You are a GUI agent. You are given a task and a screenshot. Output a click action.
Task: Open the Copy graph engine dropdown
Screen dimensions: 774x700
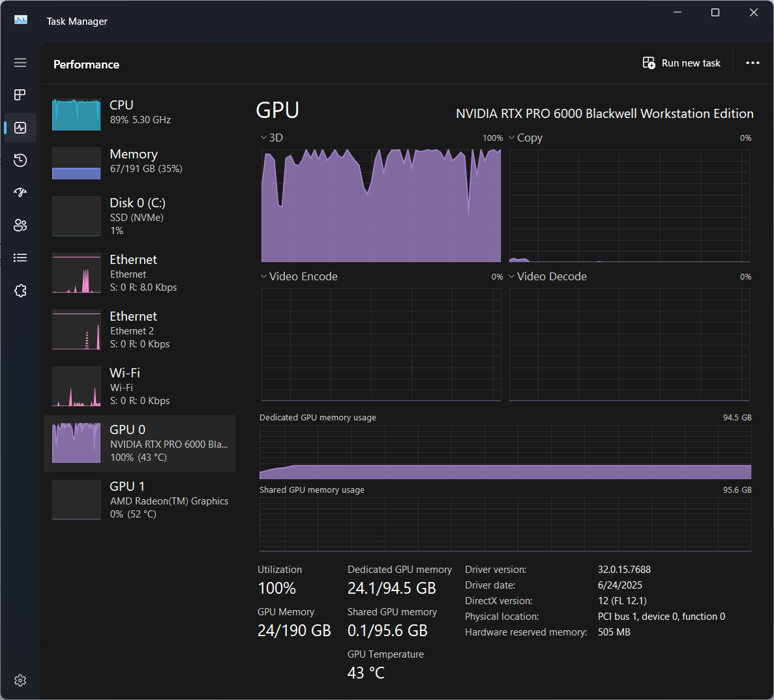pos(526,138)
